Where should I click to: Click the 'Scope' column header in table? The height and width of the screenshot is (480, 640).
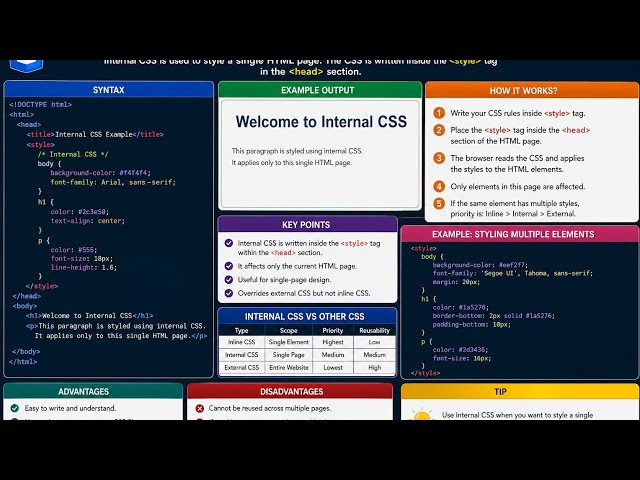[289, 331]
